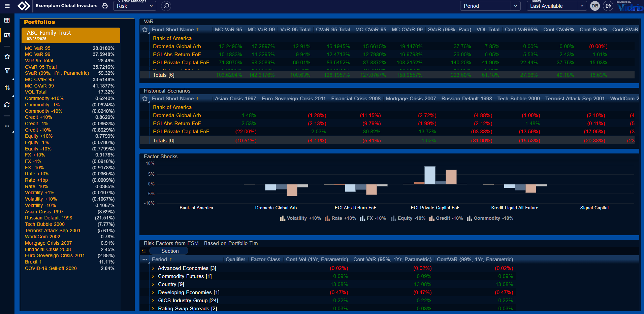Open the Risk Factors column options ellipsis
The image size is (644, 314).
pos(145,259)
